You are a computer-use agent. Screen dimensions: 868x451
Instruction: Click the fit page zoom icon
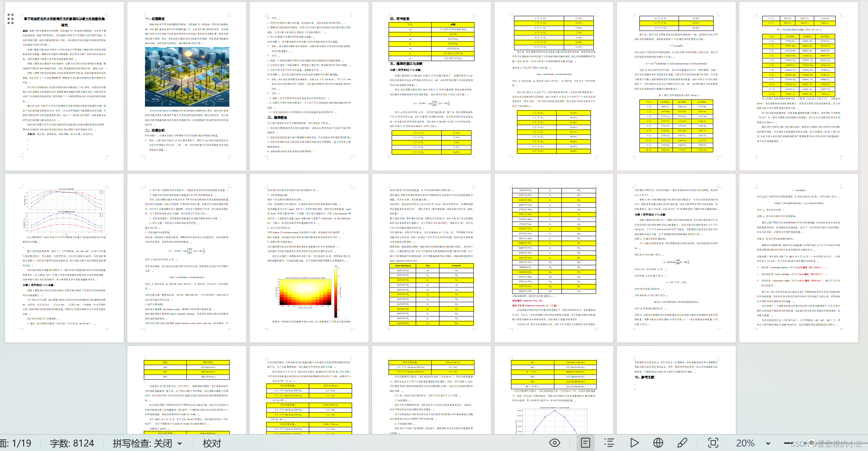(x=713, y=443)
